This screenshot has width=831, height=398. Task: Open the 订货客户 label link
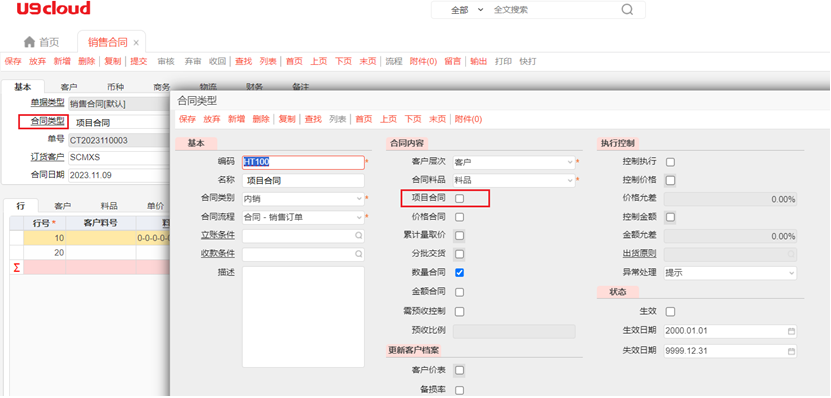coord(47,157)
